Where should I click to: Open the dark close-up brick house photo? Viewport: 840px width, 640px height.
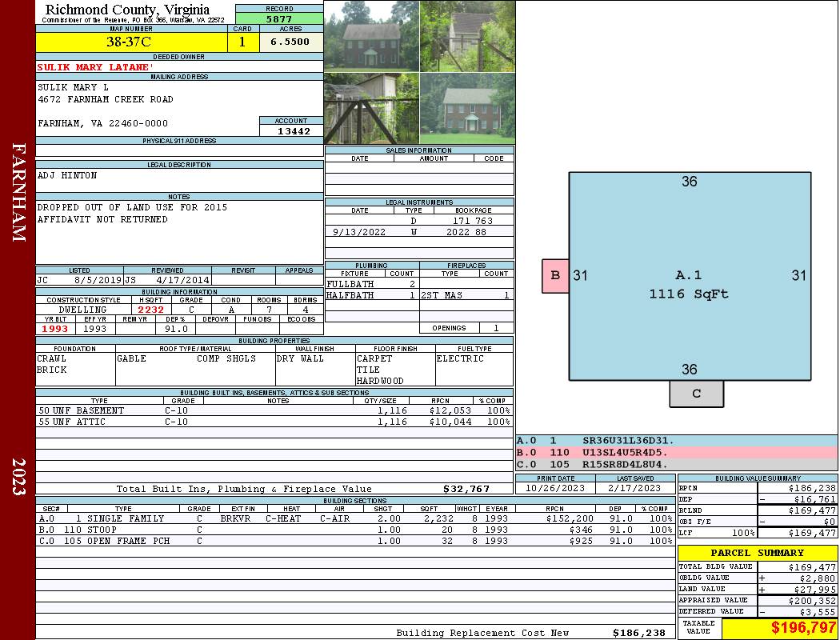point(371,36)
